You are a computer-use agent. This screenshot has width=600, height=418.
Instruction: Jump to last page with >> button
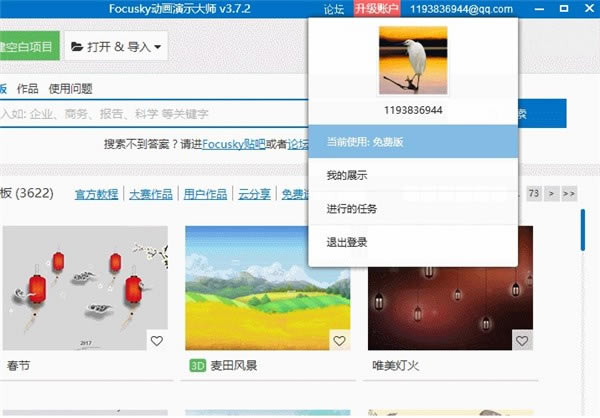569,193
